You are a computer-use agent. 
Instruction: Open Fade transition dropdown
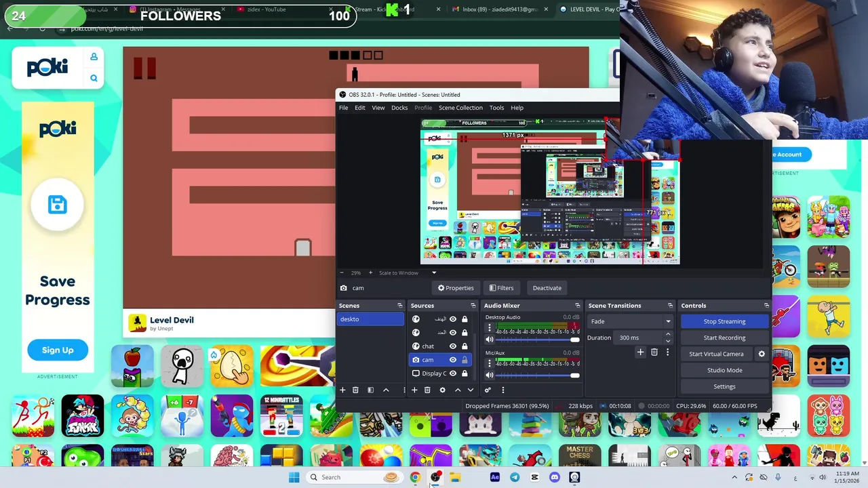(x=630, y=321)
